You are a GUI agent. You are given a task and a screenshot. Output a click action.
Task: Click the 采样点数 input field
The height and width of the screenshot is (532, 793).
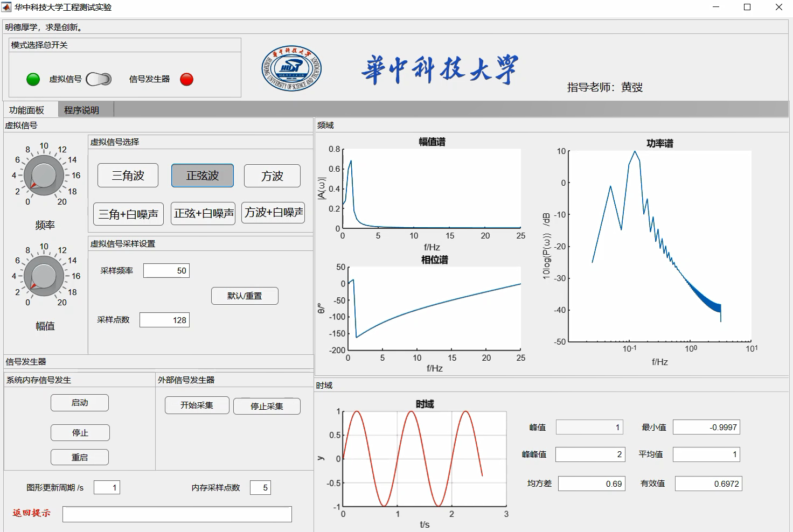tap(164, 320)
